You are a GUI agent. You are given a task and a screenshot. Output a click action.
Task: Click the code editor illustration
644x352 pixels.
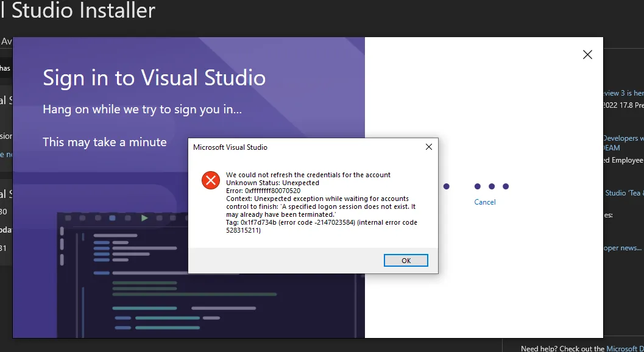[211, 275]
